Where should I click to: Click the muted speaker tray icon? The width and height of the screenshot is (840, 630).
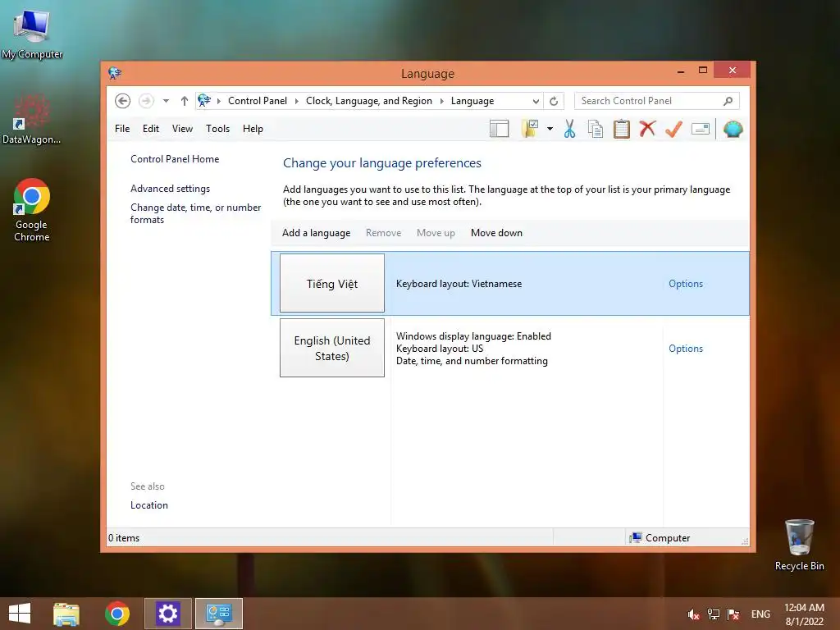[x=694, y=614]
